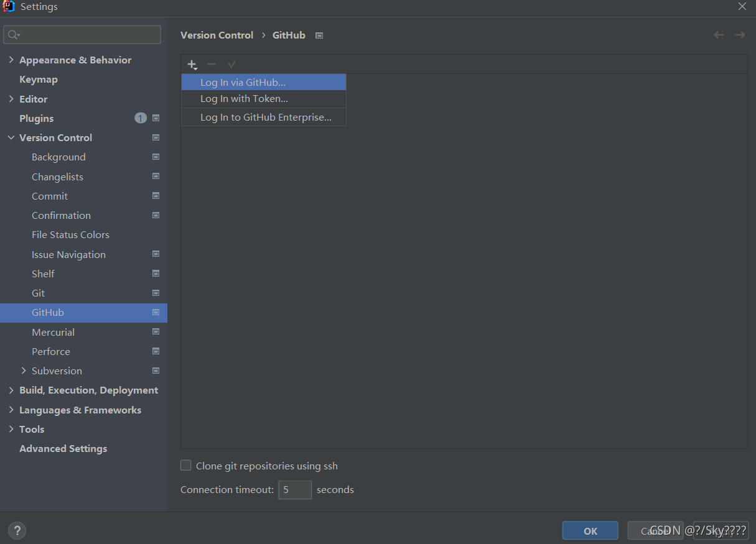Go forward with the right arrow
This screenshot has height=544, width=756.
tap(740, 35)
